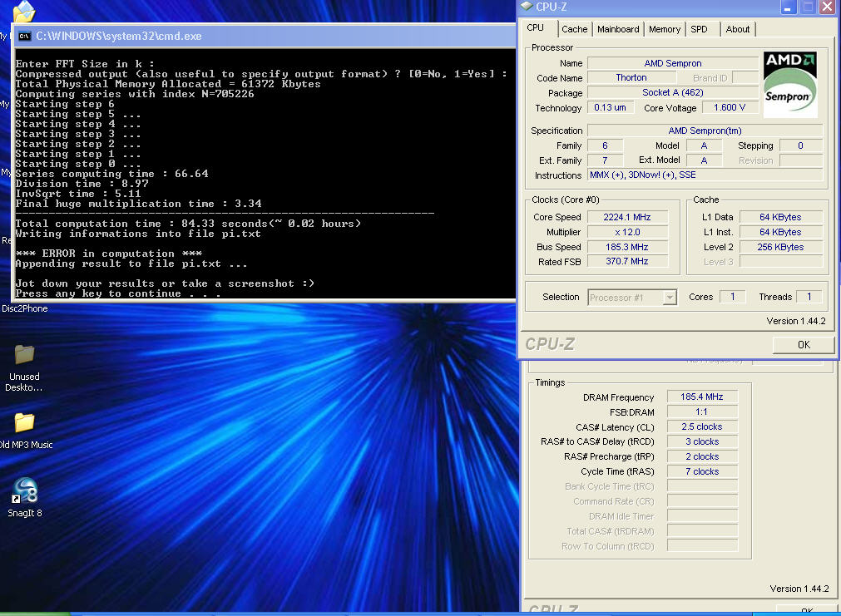The width and height of the screenshot is (841, 616).
Task: Click the tRP value 2 clocks
Action: [702, 456]
